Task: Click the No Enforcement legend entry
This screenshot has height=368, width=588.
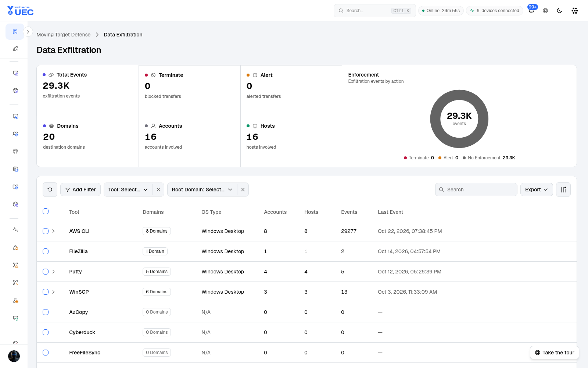Action: (489, 158)
